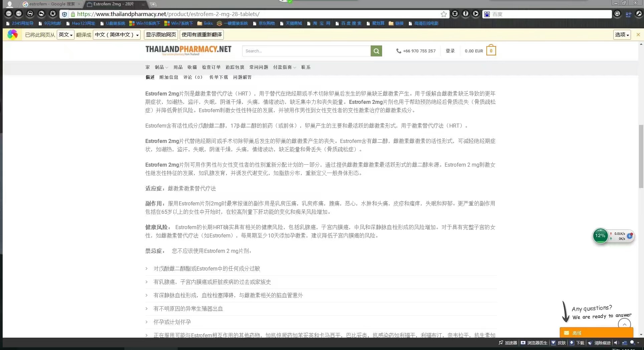
Task: Go back with browser back arrow
Action: pyautogui.click(x=9, y=14)
